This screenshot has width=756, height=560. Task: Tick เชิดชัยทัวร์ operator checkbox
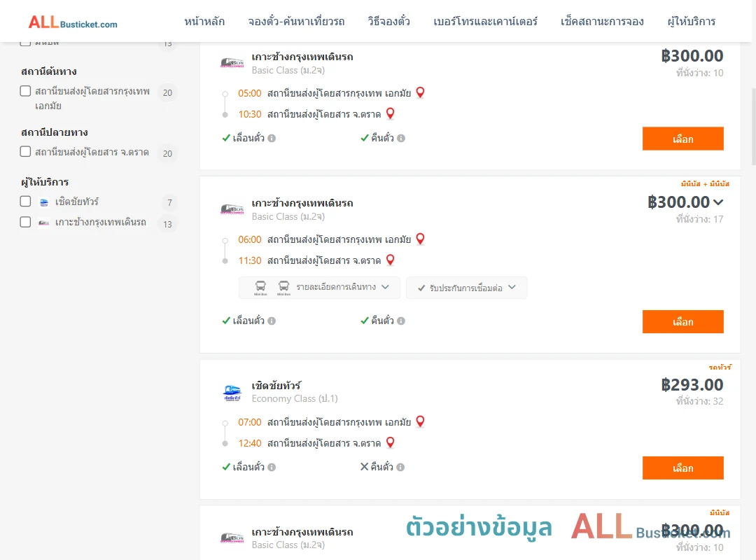[x=26, y=201]
